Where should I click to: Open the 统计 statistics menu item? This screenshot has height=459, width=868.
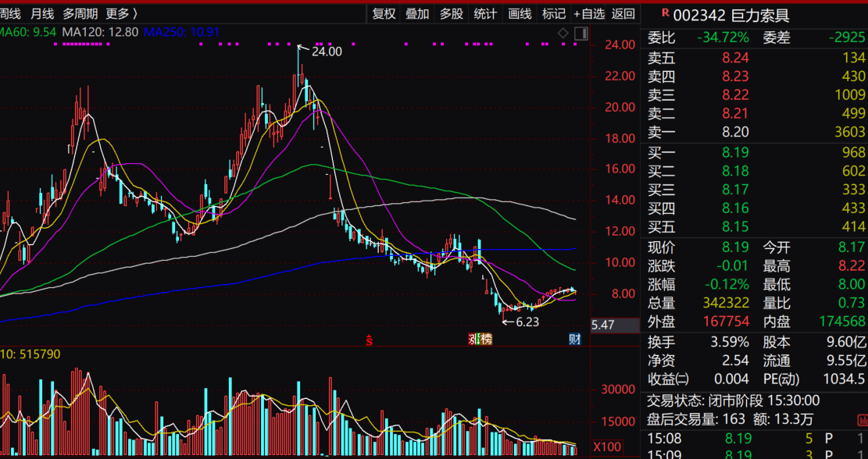click(x=485, y=14)
